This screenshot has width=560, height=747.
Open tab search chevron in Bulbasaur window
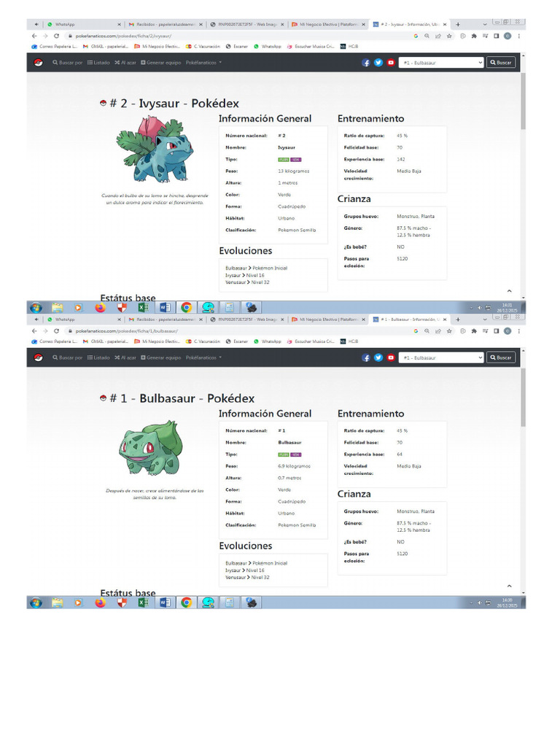coord(485,319)
